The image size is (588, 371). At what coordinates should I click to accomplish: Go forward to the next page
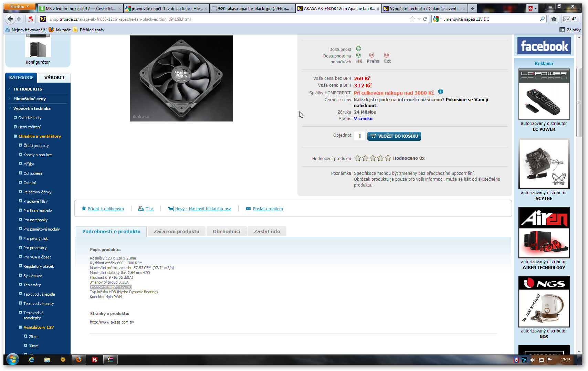point(19,19)
